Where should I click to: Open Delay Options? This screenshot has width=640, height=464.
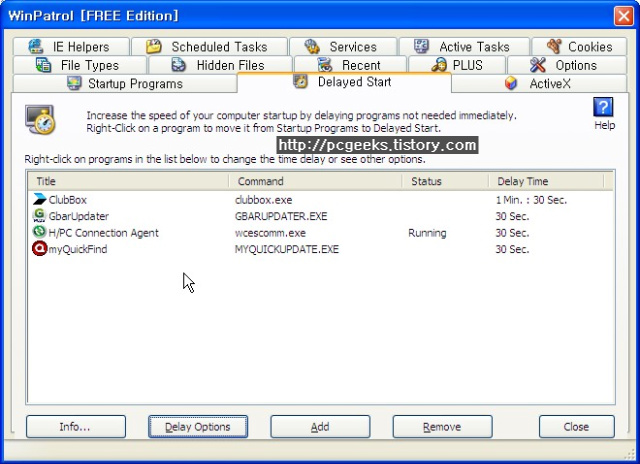coord(198,426)
